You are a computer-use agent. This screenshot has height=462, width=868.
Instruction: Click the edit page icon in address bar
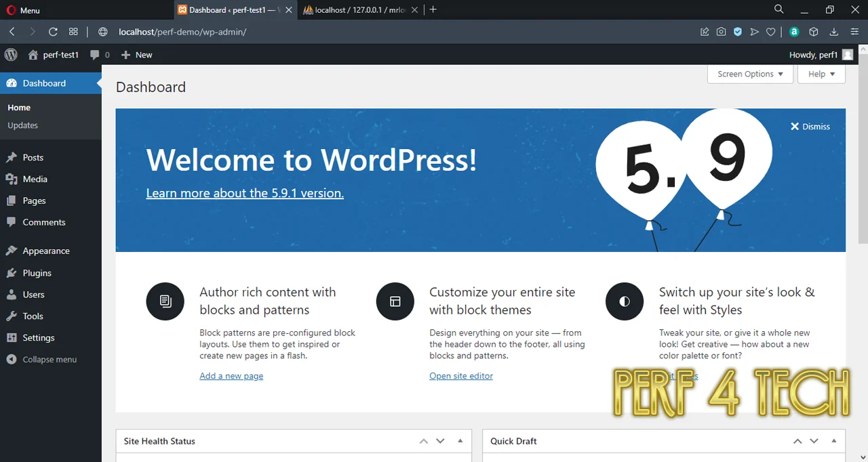(705, 32)
